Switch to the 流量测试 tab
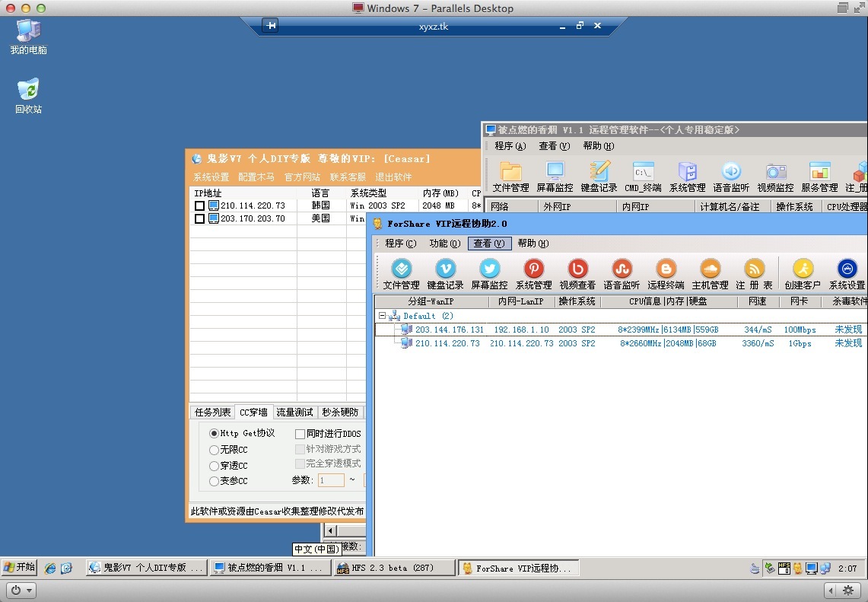868x602 pixels. point(294,412)
